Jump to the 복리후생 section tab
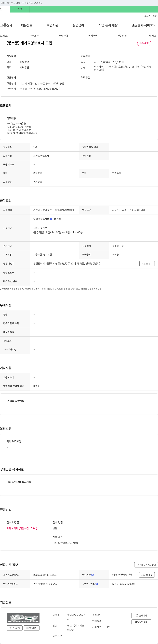The height and width of the screenshot is (644, 158). coord(93,36)
